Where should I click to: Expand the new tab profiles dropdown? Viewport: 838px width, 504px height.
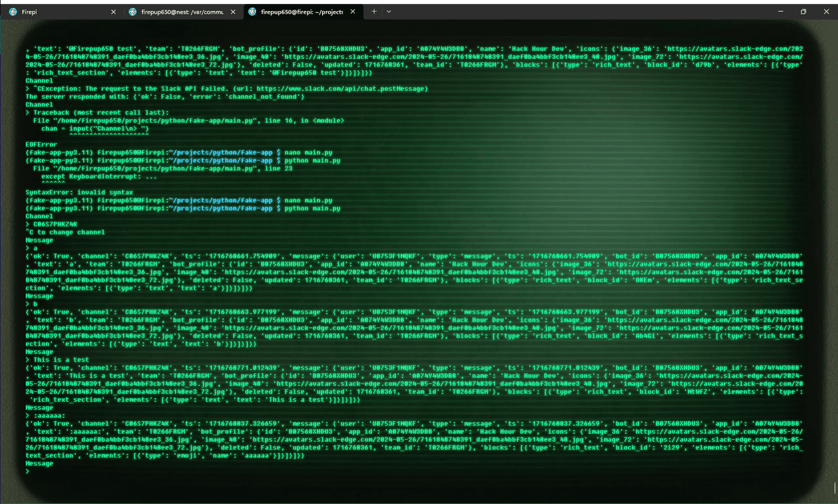click(x=388, y=12)
